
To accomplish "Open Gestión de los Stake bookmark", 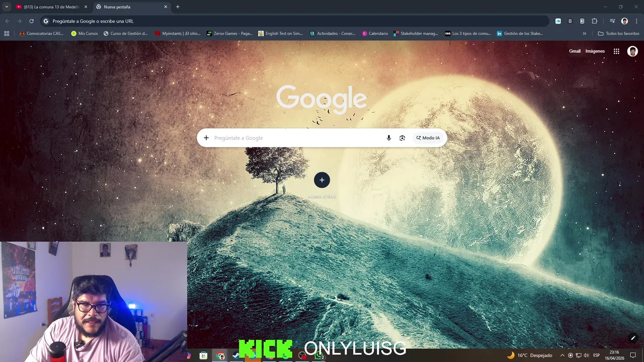I will (520, 34).
